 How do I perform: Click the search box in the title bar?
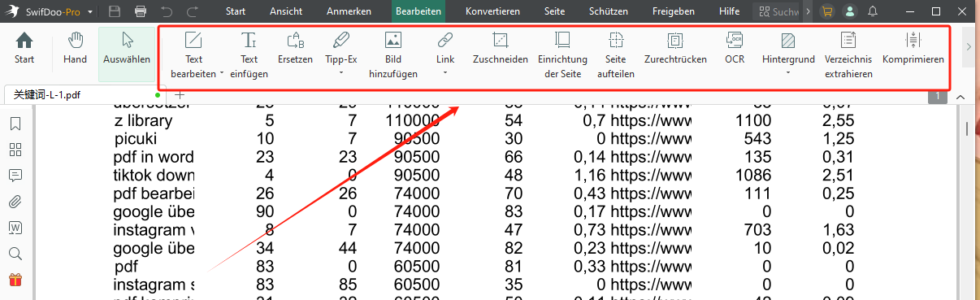(777, 11)
